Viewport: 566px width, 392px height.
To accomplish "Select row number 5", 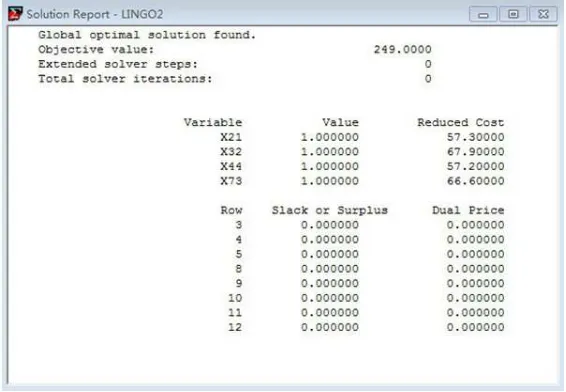I will click(x=239, y=254).
